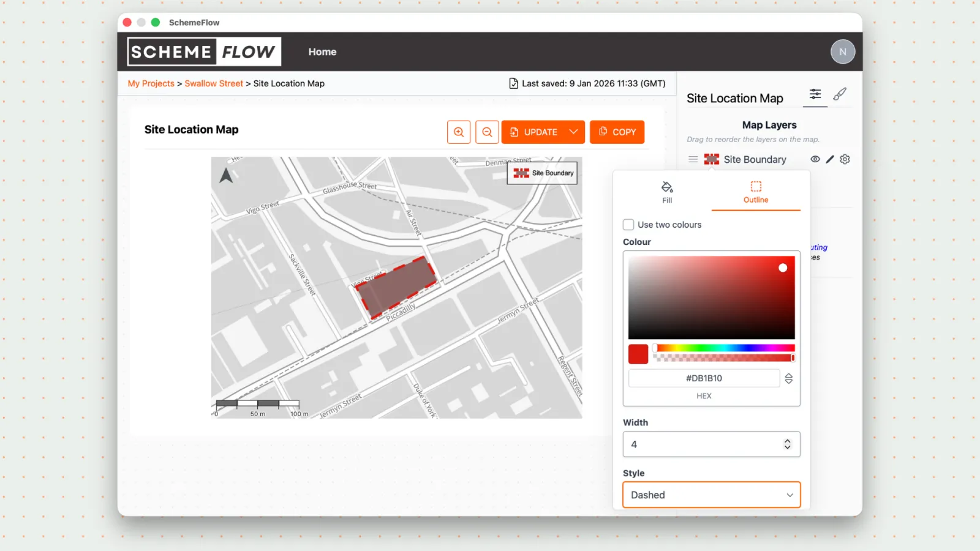Click the HEX label under colour input

704,396
